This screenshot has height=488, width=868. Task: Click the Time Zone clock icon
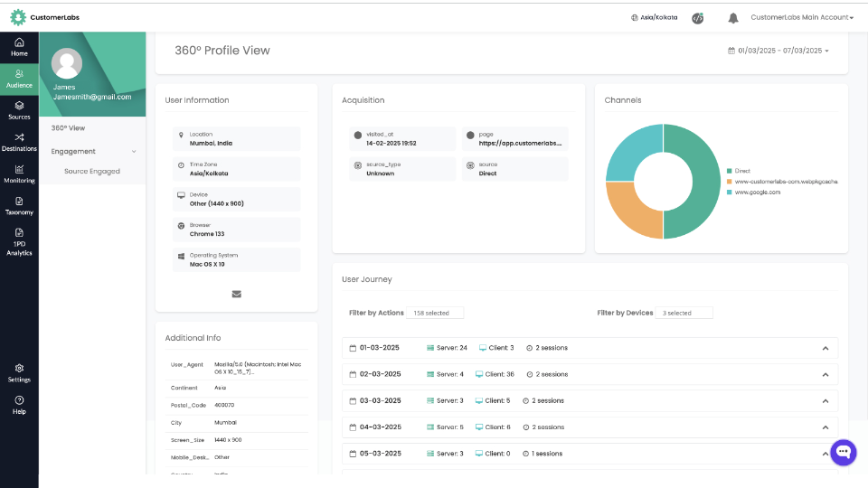181,164
